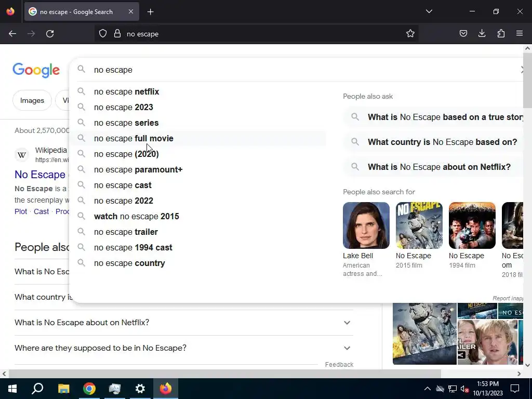Screen dimensions: 532x399
Task: Click the Feedback link
Action: pos(339,364)
